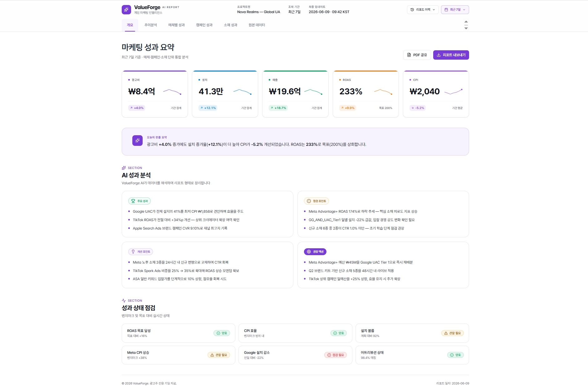Click the PDF 공유 button
588x386 pixels.
point(417,55)
